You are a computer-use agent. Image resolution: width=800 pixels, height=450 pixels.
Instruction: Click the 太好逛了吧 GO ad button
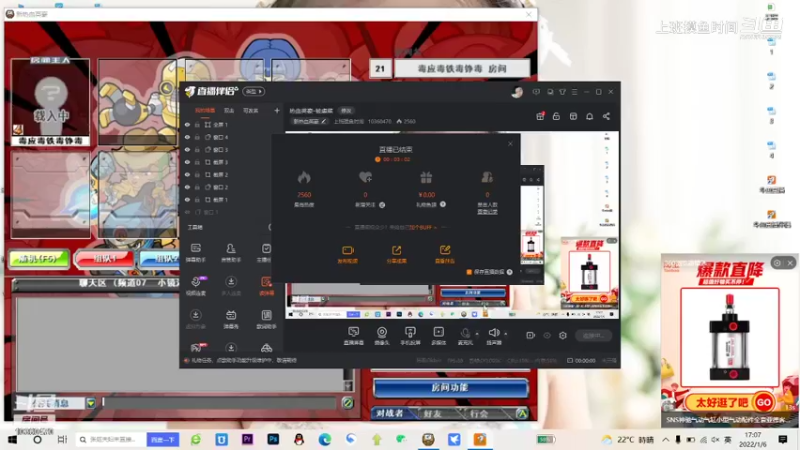[x=730, y=403]
